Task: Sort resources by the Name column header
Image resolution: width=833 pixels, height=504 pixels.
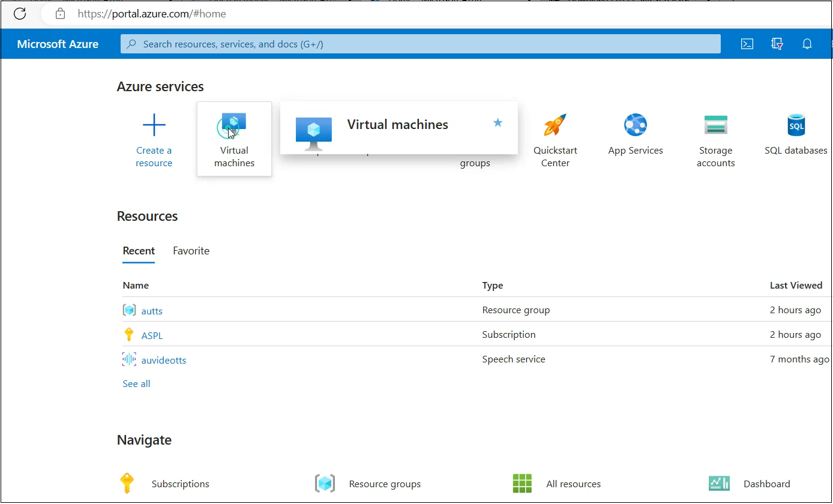Action: (x=136, y=285)
